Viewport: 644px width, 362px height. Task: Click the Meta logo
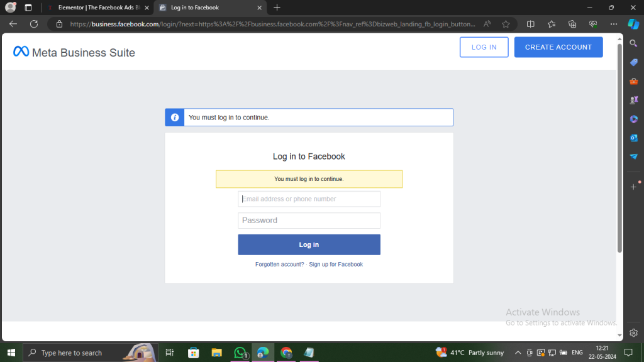[21, 52]
